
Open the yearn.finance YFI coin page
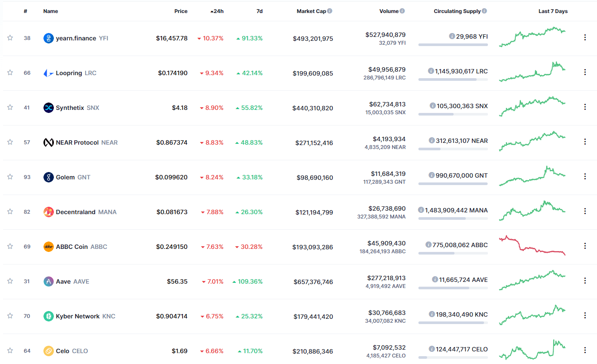82,38
